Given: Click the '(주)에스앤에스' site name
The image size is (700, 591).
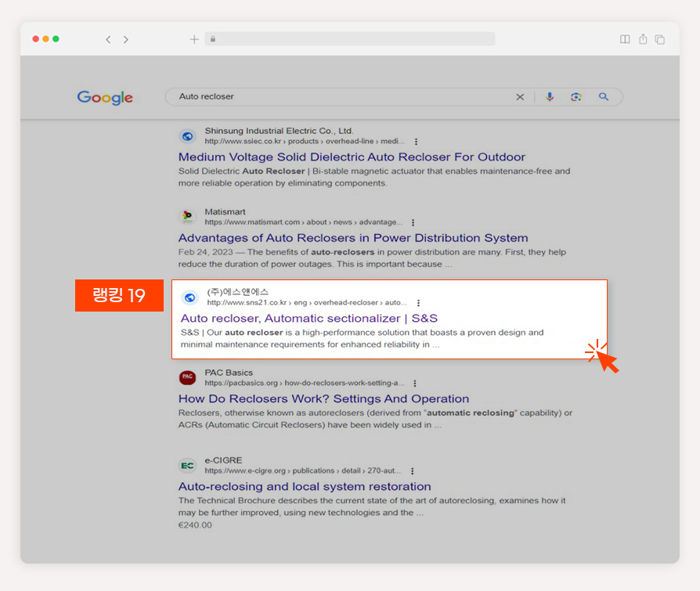Looking at the screenshot, I should click(237, 292).
